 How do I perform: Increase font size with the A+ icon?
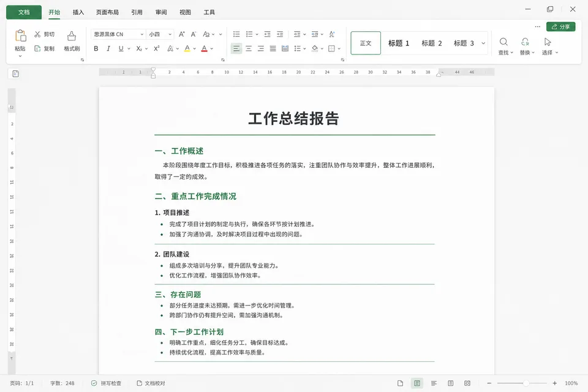(181, 34)
